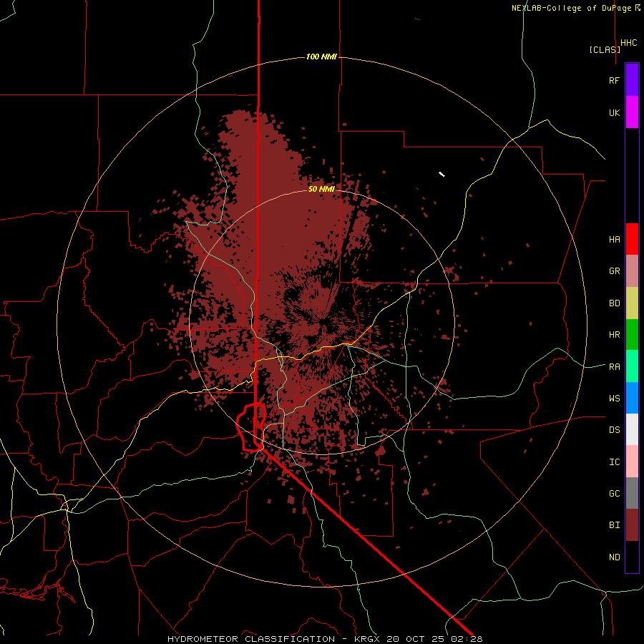The height and width of the screenshot is (644, 644).
Task: Click the WS blue legend swatch
Action: [x=632, y=398]
